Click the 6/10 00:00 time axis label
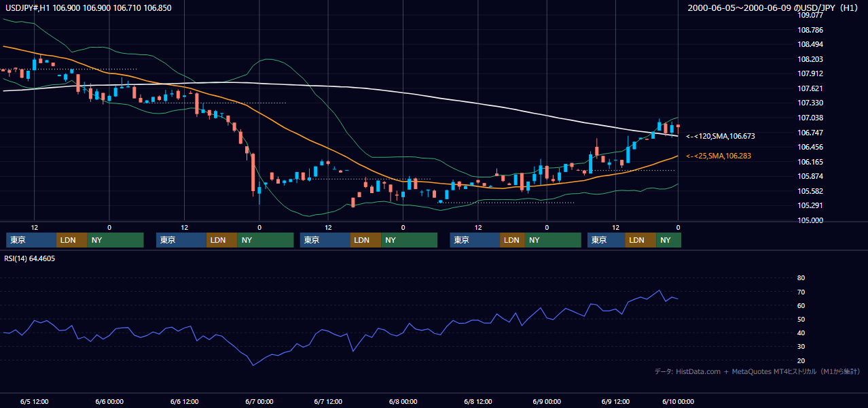Viewport: 868px width, 408px height. tap(678, 401)
